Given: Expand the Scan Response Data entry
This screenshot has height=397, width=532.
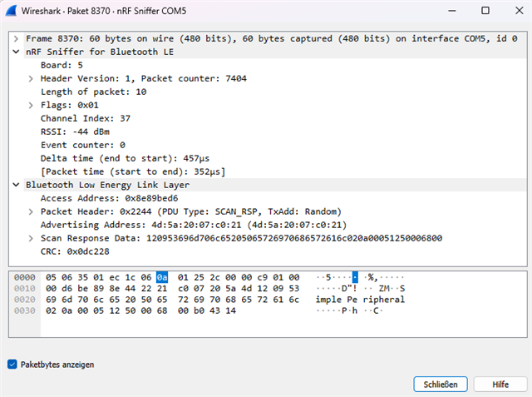Looking at the screenshot, I should tap(31, 238).
